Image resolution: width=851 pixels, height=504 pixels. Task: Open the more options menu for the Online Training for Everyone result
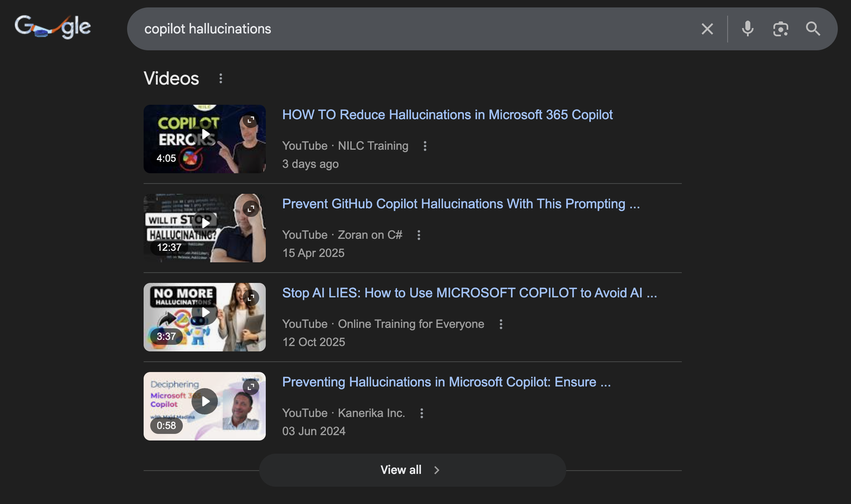coord(500,324)
